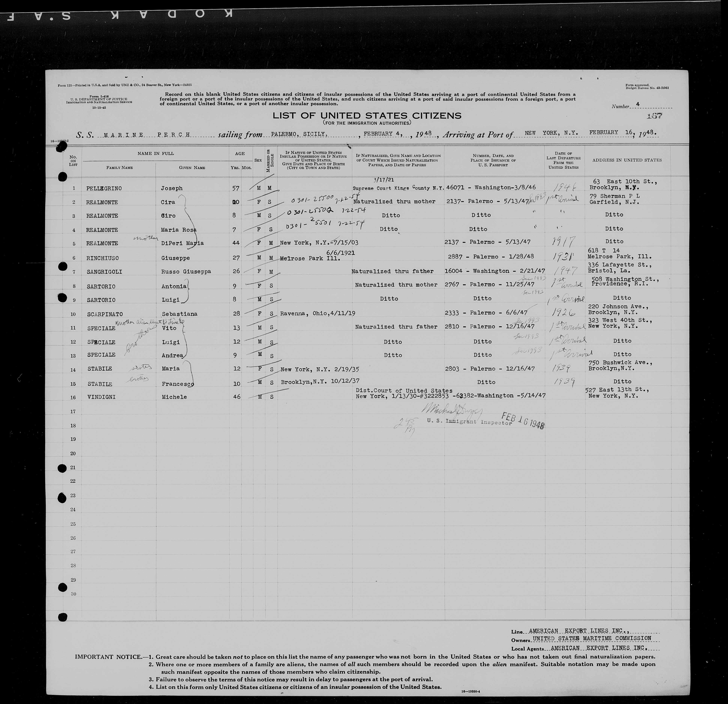The width and height of the screenshot is (728, 704).
Task: Click sailing port 'PALERMO, SICILY'
Action: [299, 134]
